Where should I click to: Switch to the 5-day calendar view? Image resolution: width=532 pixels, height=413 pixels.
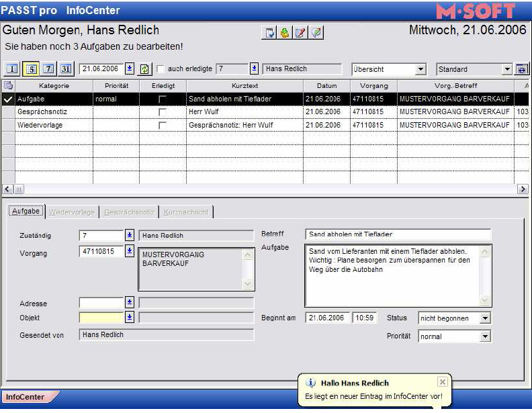point(30,68)
